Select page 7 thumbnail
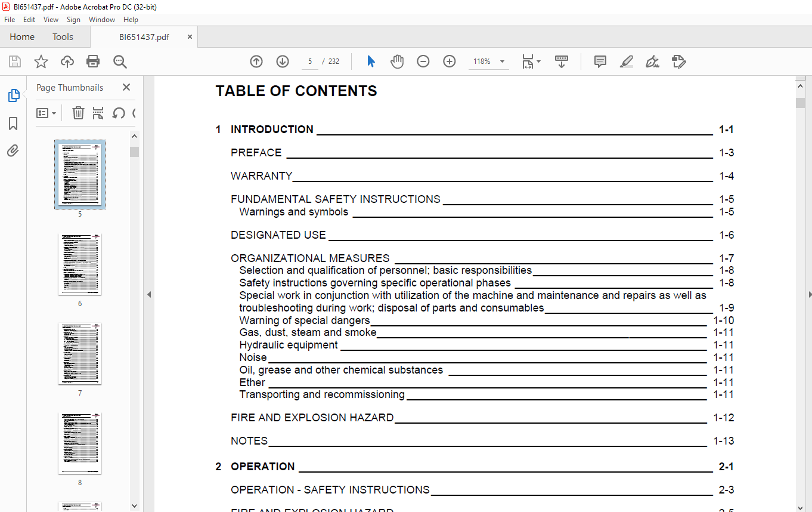 [80, 354]
